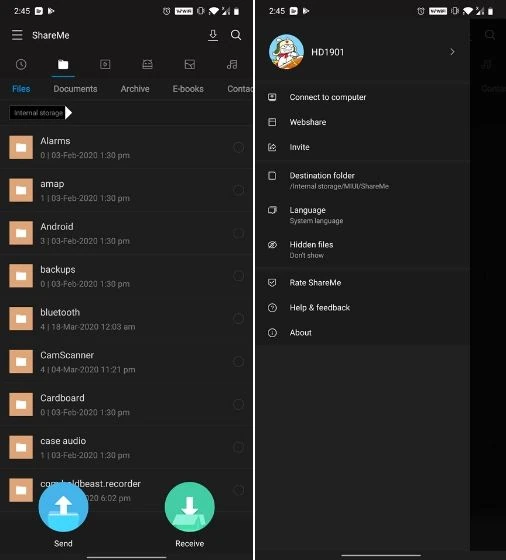Image resolution: width=506 pixels, height=560 pixels.
Task: Tick the selection circle for Android folder
Action: click(x=238, y=233)
